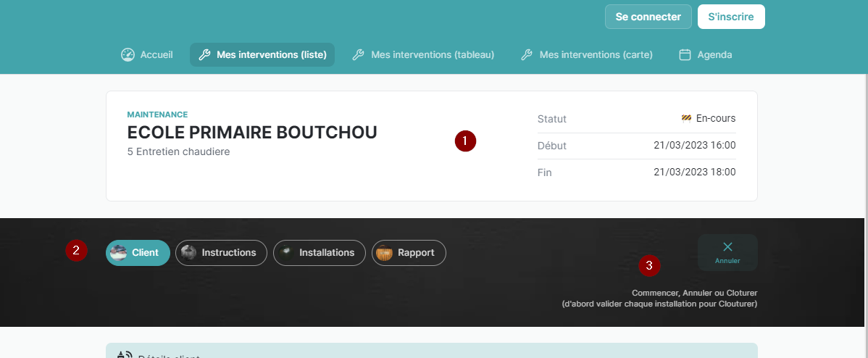The width and height of the screenshot is (868, 358).
Task: Click the ECOLE PRIMAIRE BOUTCHOU title
Action: (x=252, y=133)
